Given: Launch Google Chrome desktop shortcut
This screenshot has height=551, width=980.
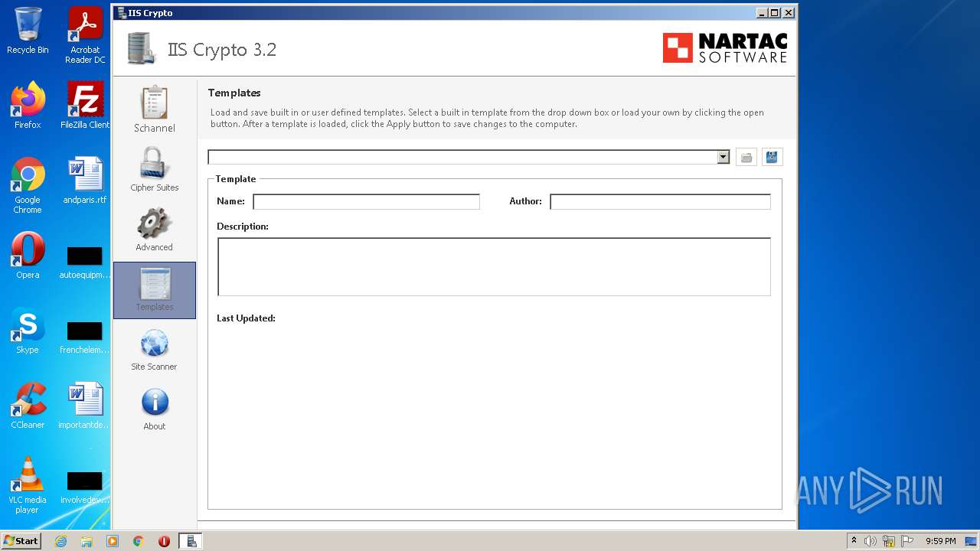Looking at the screenshot, I should click(28, 185).
